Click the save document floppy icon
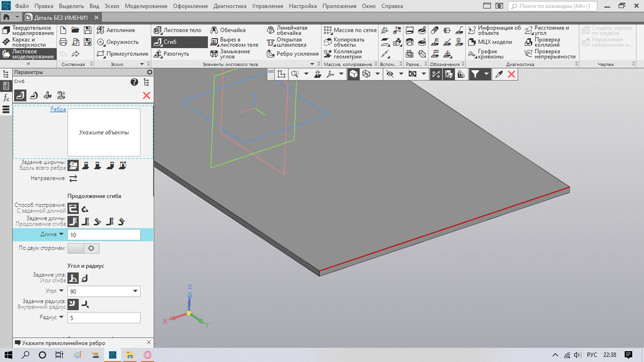644x362 pixels. 87,30
